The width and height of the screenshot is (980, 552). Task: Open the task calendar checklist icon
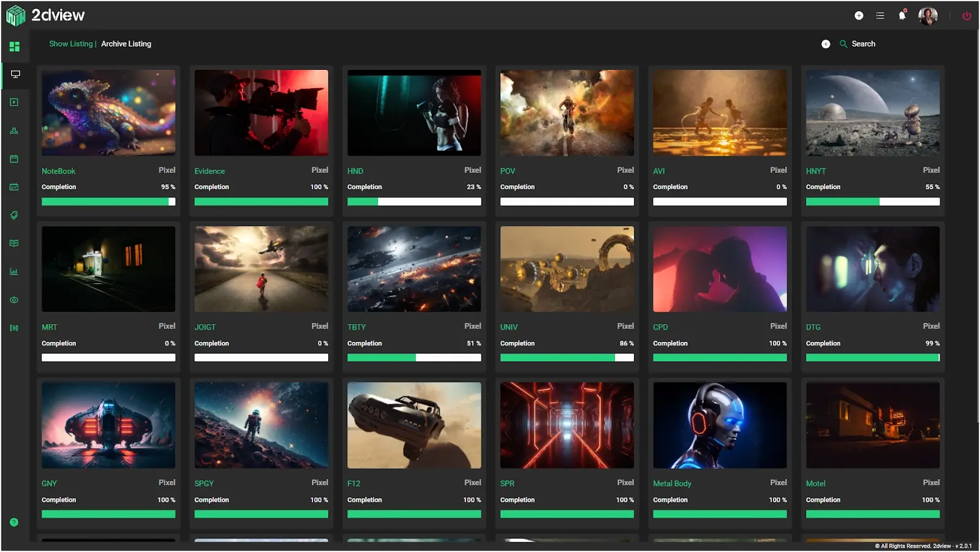(14, 187)
